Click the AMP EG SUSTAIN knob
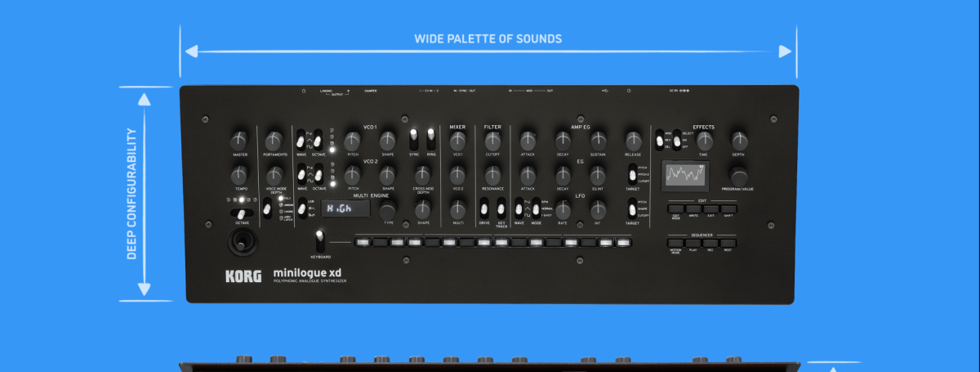980x372 pixels. 598,140
